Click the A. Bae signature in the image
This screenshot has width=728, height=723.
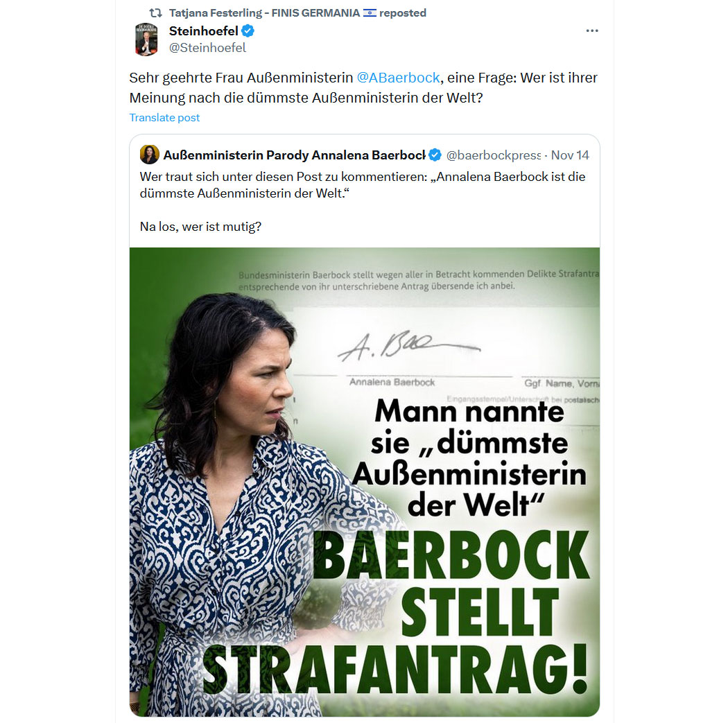[x=408, y=346]
